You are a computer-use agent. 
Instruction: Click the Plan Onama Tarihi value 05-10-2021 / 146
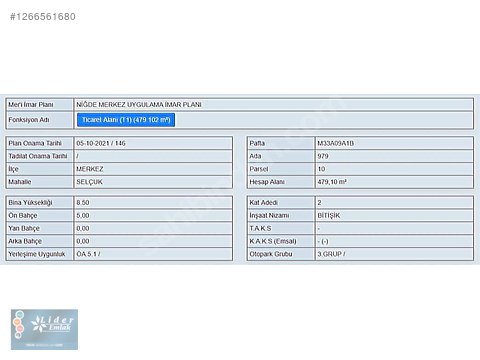click(x=101, y=143)
